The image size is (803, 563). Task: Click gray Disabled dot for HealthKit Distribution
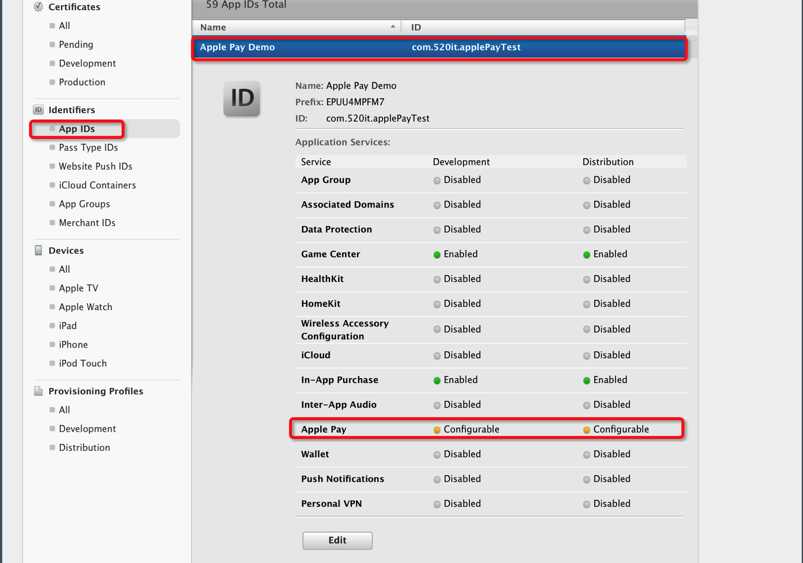click(x=586, y=280)
